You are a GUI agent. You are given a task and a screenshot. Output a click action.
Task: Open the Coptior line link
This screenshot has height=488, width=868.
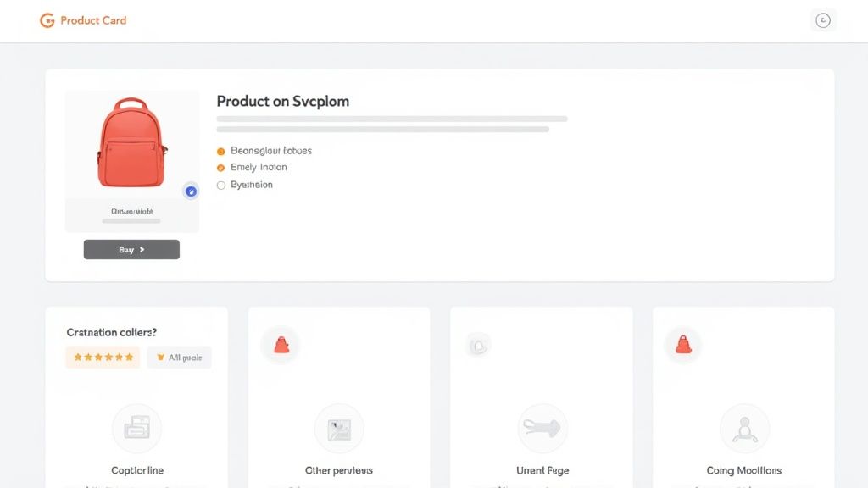(x=136, y=470)
